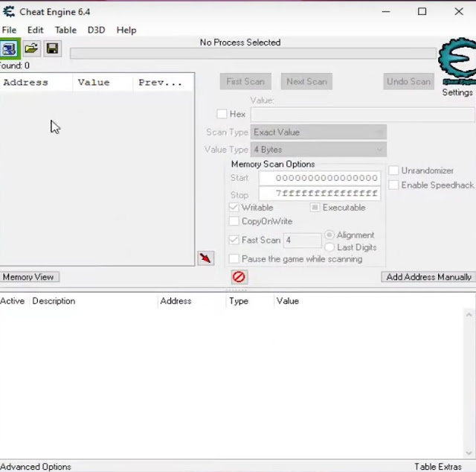Toggle the Executable checkbox
Screen dimensions: 476x472
point(315,207)
